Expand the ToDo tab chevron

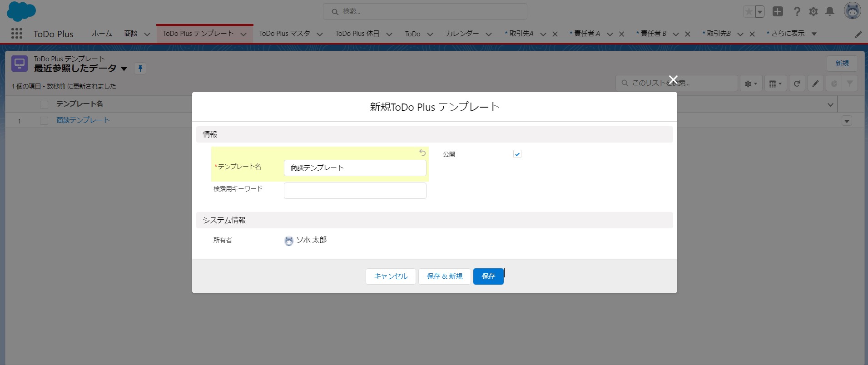(x=430, y=34)
